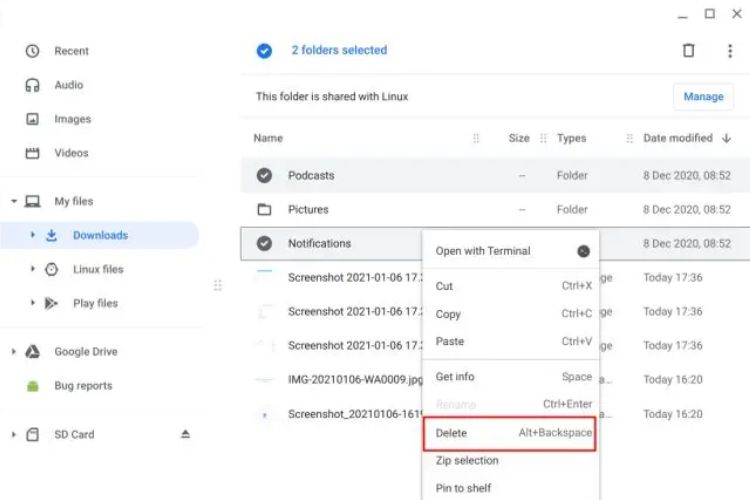750x500 pixels.
Task: Select the Pictures folder name
Action: tap(308, 210)
